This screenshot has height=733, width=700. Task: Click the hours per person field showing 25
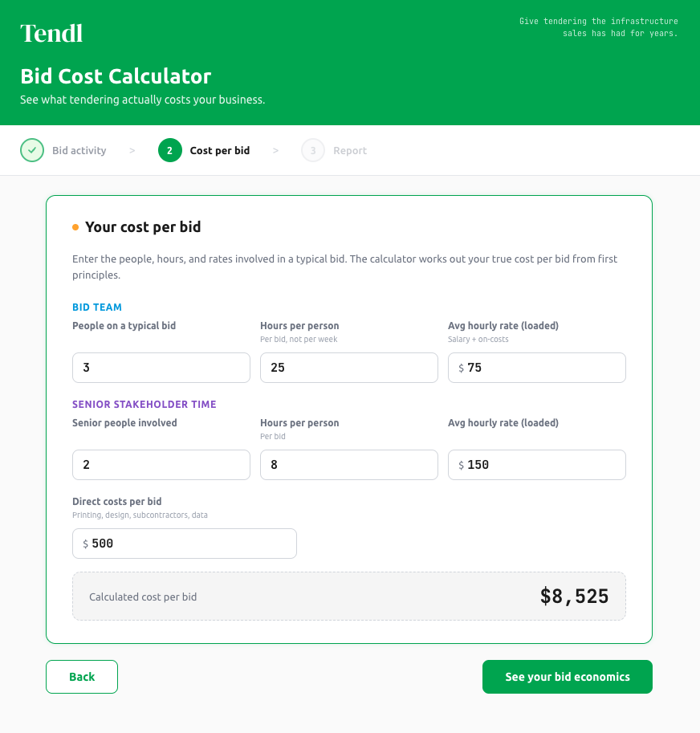348,368
